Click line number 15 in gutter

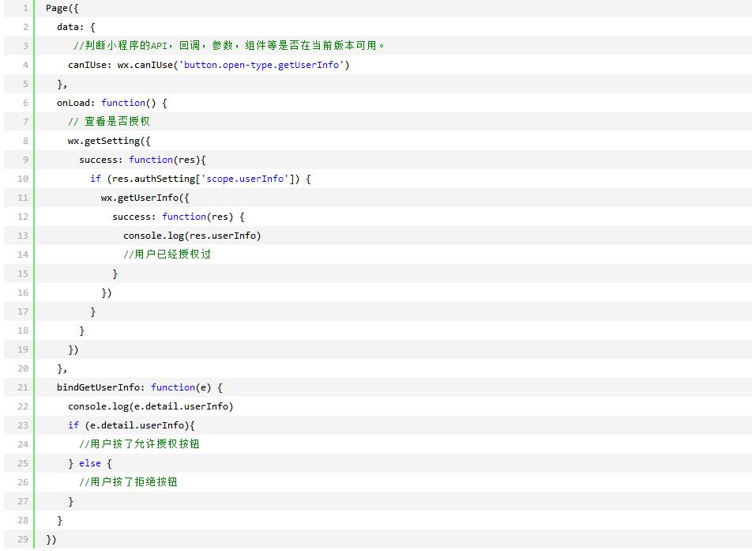click(23, 274)
